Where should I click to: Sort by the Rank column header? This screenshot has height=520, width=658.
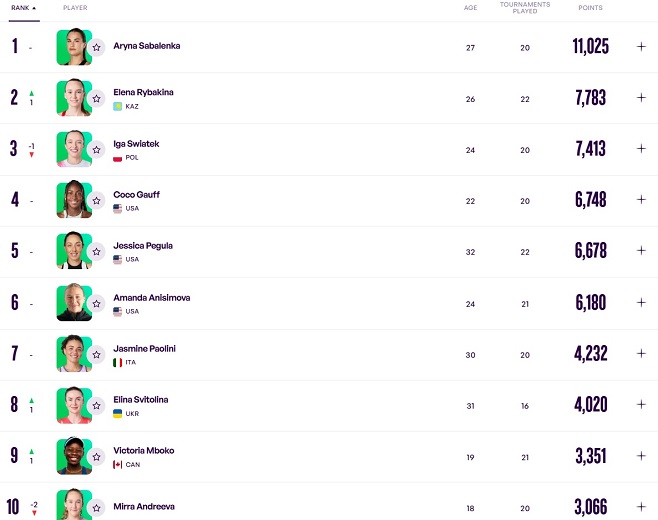tap(23, 8)
